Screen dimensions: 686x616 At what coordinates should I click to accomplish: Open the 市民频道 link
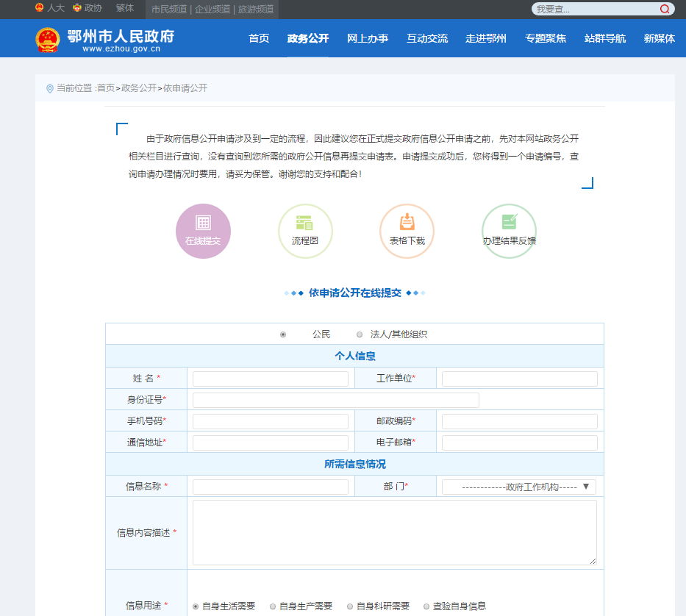click(x=169, y=9)
